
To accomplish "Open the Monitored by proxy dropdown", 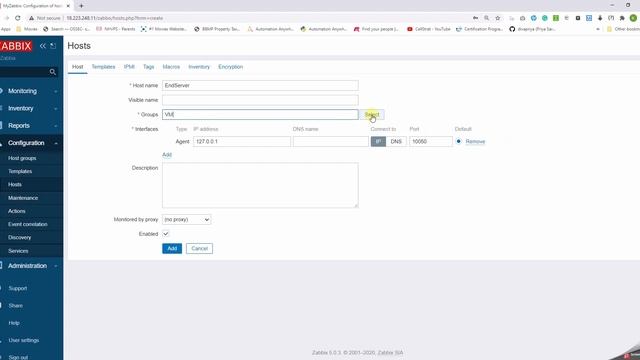I will click(x=187, y=220).
